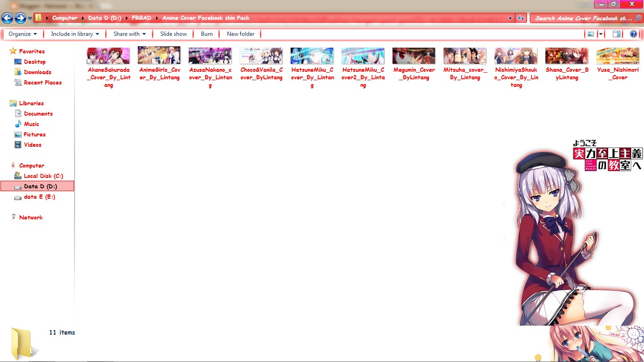
Task: Select Local Disk (C:) in the sidebar
Action: pos(43,176)
